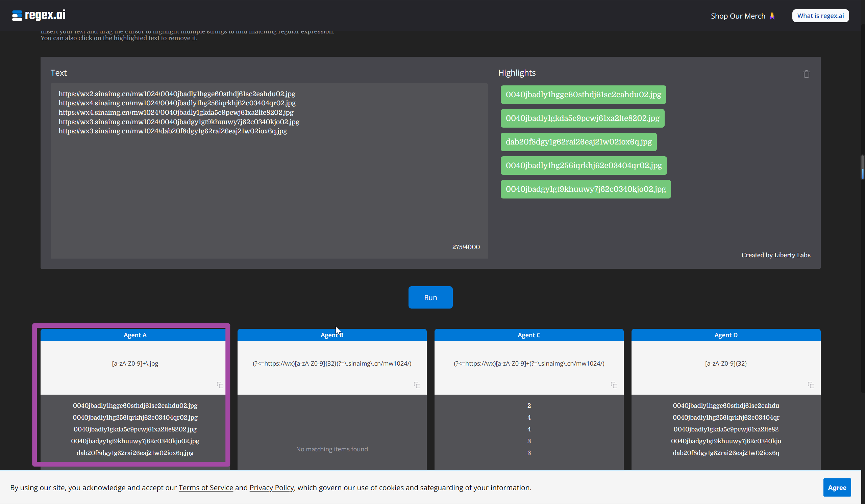
Task: Click Agent C first result 2
Action: [x=529, y=406]
